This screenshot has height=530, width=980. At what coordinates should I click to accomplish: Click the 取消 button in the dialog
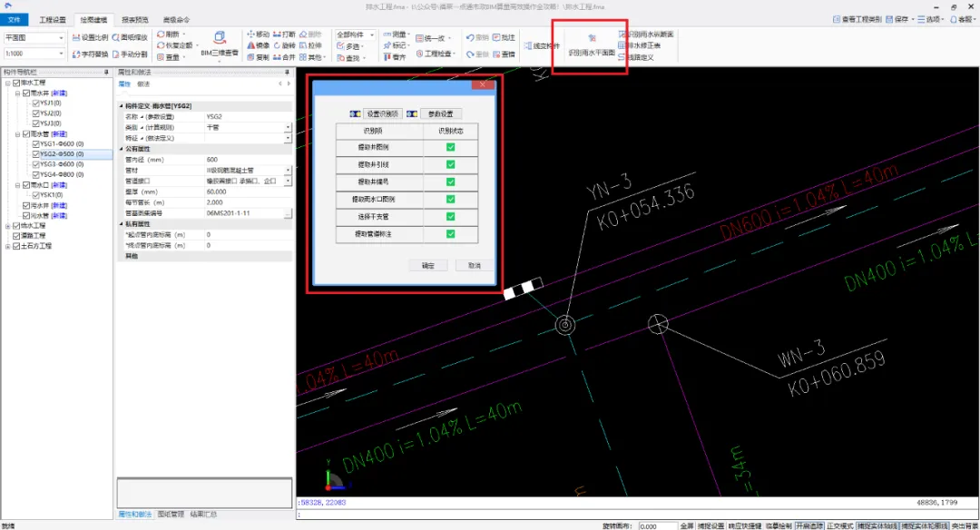click(x=475, y=266)
